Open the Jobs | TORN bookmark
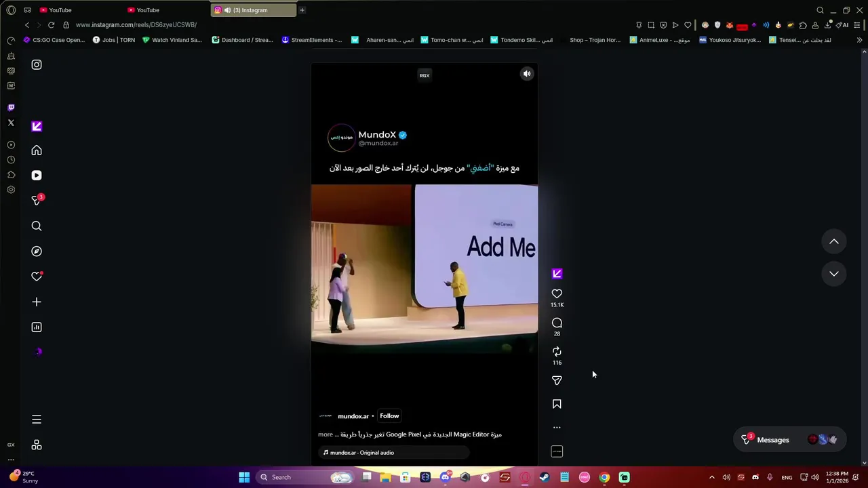Viewport: 868px width, 488px height. 113,40
